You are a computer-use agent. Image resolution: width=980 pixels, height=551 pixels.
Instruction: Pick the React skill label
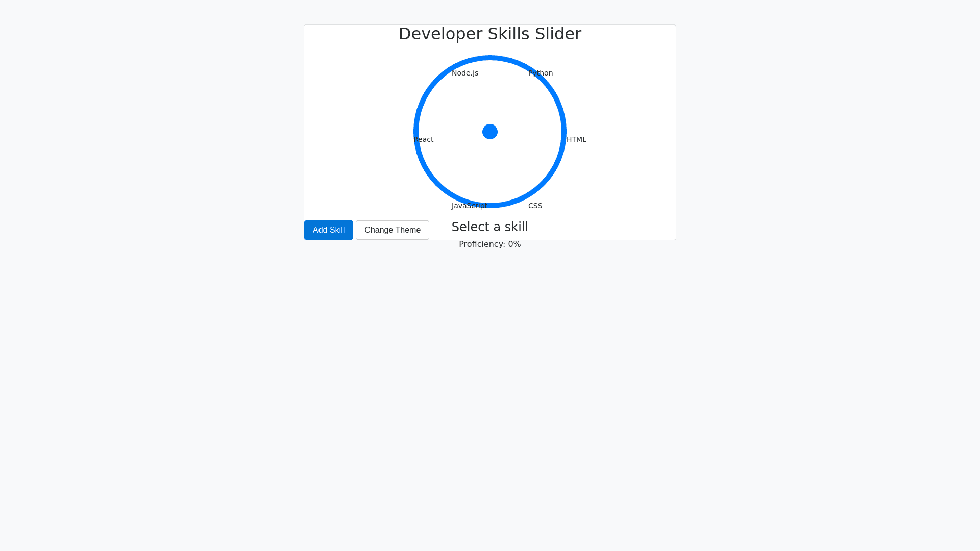coord(424,139)
